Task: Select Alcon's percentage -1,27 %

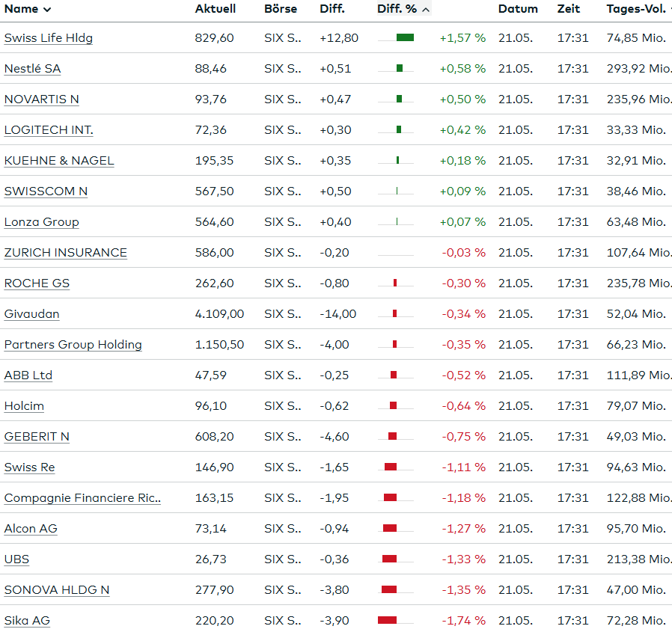Action: [x=464, y=529]
